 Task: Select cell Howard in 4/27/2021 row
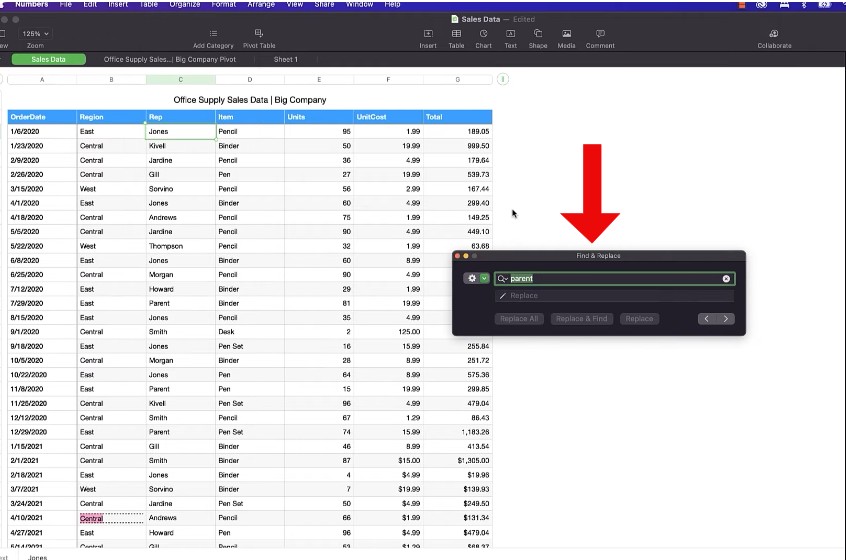(x=181, y=532)
